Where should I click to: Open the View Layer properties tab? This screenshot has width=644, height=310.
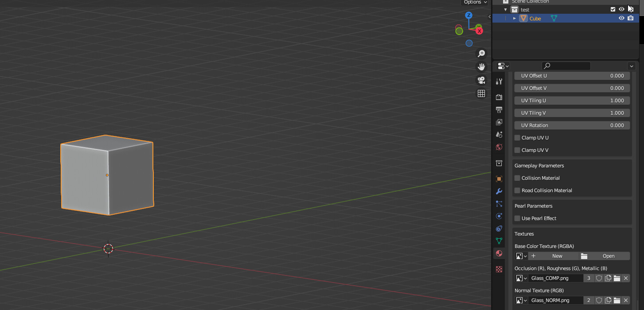coord(499,122)
